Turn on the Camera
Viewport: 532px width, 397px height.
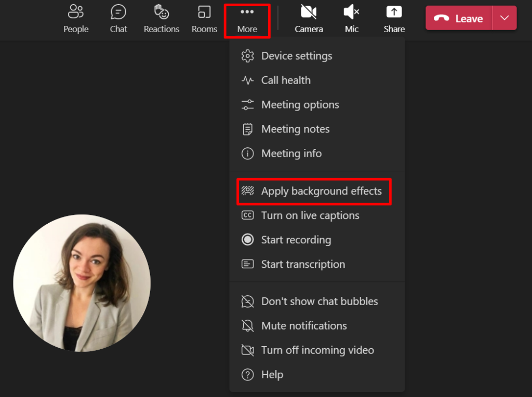pyautogui.click(x=309, y=19)
